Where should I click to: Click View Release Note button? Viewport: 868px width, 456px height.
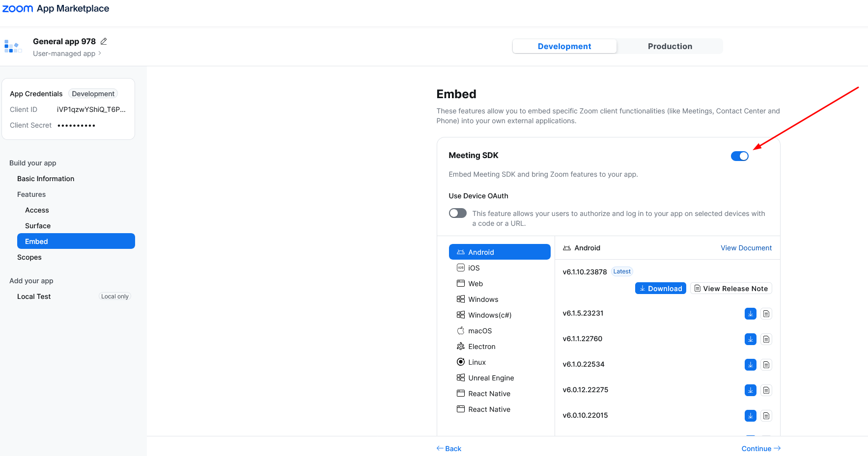pos(731,288)
